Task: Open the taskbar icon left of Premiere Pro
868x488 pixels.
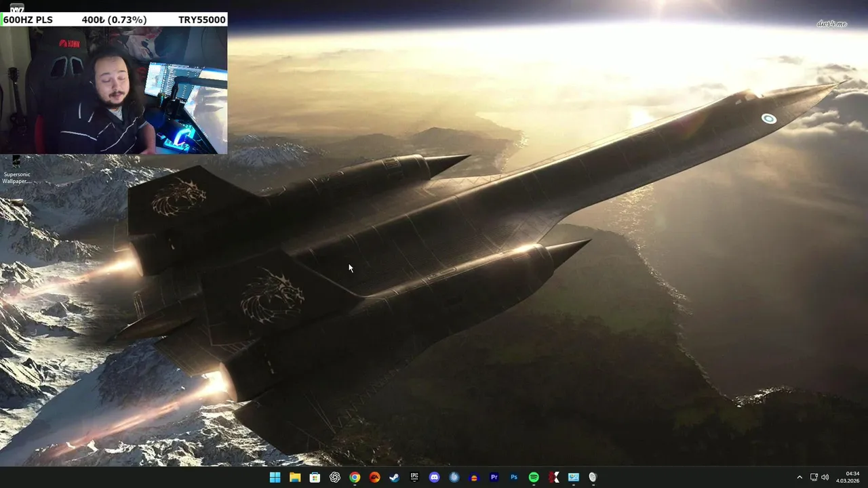Action: coord(474,477)
